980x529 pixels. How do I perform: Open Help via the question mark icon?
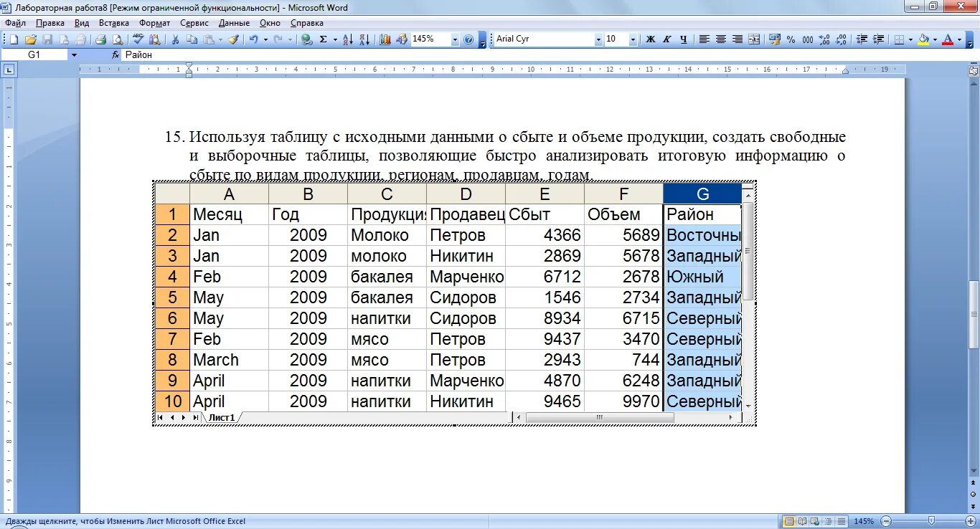coord(468,39)
